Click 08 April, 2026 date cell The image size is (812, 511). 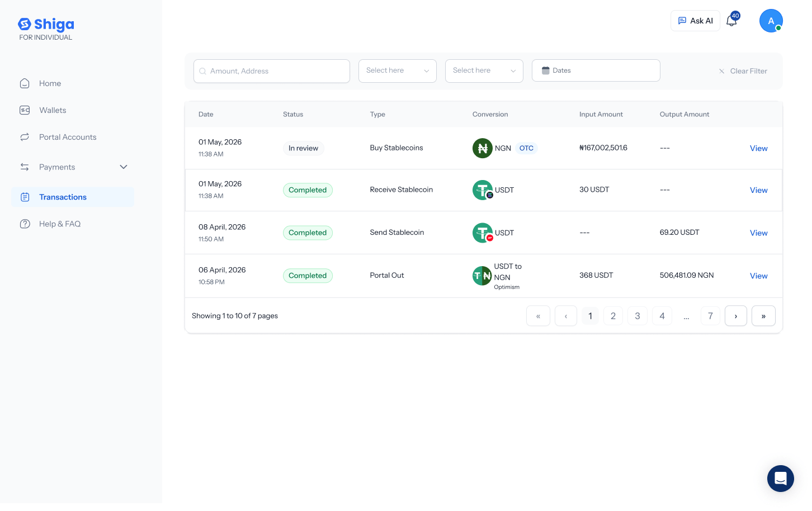222,227
